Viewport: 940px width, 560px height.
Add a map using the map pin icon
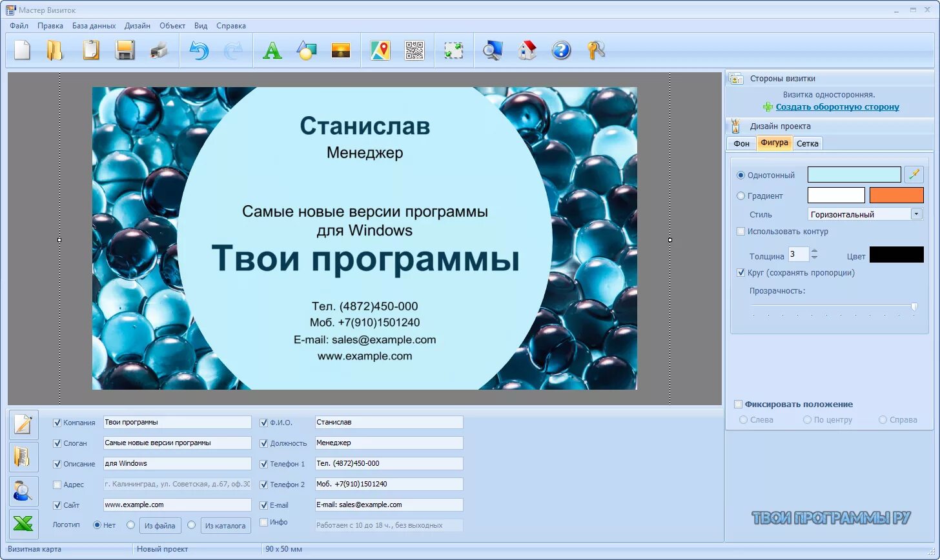(380, 50)
